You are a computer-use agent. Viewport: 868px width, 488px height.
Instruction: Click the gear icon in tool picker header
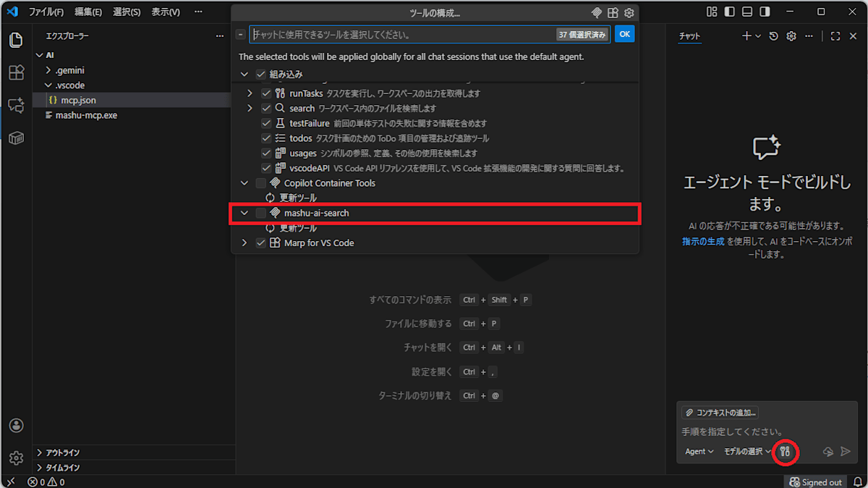[x=629, y=13]
